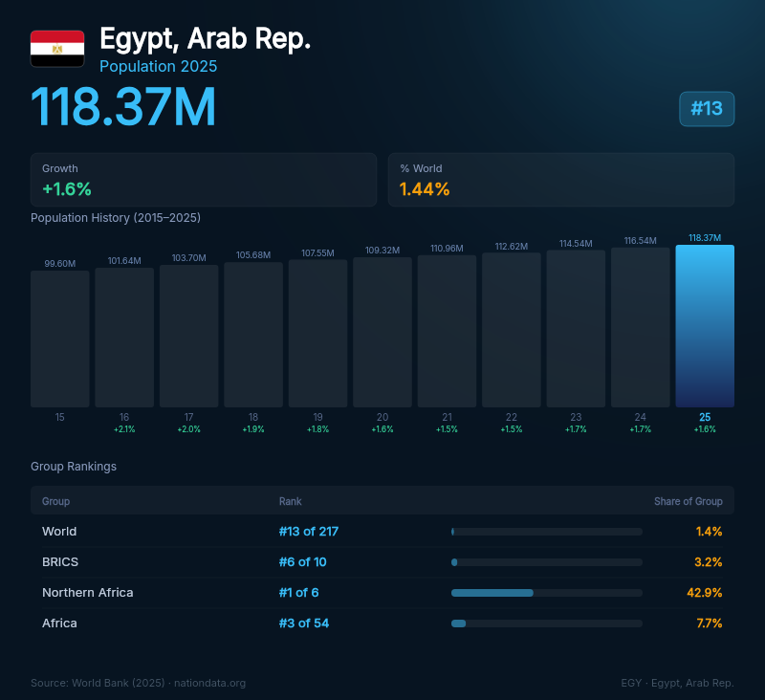Open the % World 1.44% card
The height and width of the screenshot is (700, 765).
(x=561, y=180)
